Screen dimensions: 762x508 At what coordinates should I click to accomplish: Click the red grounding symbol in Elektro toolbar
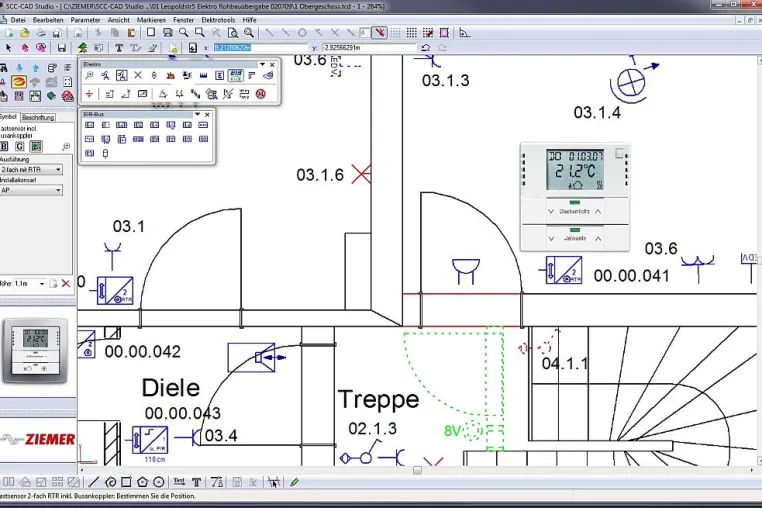89,94
